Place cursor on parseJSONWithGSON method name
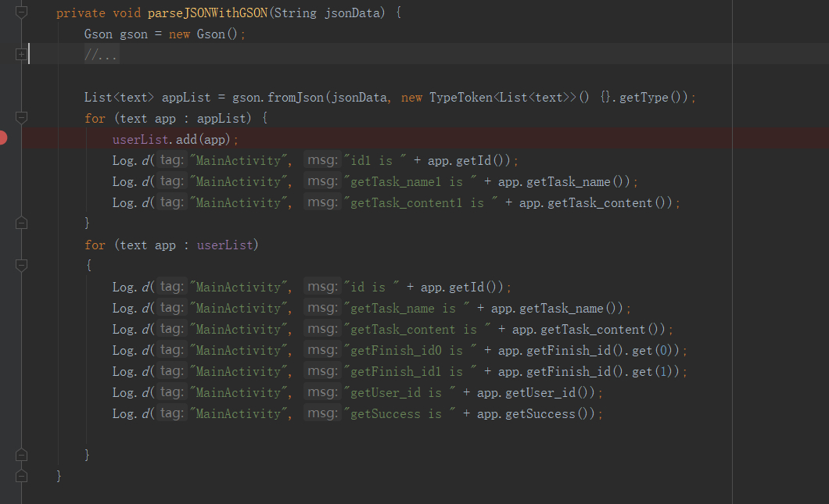Screen dimensions: 829x504 pyautogui.click(x=208, y=13)
